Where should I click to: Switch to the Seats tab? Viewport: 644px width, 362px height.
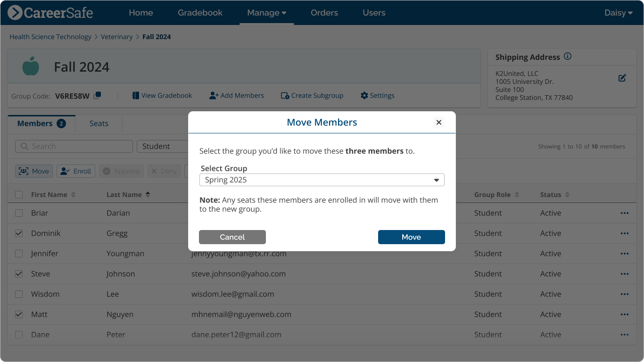tap(99, 123)
